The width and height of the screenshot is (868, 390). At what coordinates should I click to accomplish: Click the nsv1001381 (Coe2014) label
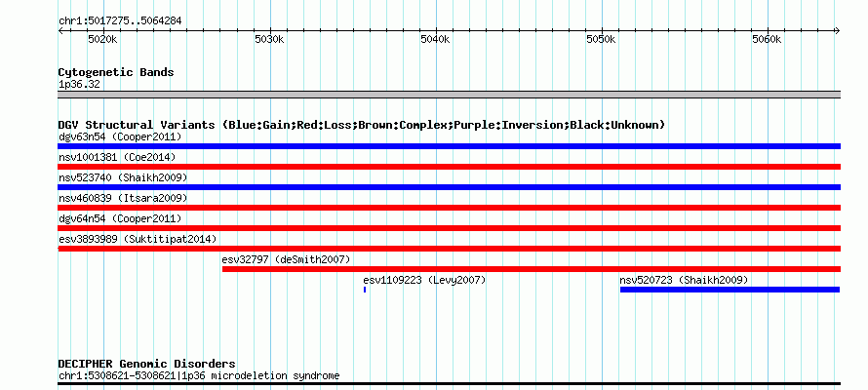pyautogui.click(x=117, y=157)
